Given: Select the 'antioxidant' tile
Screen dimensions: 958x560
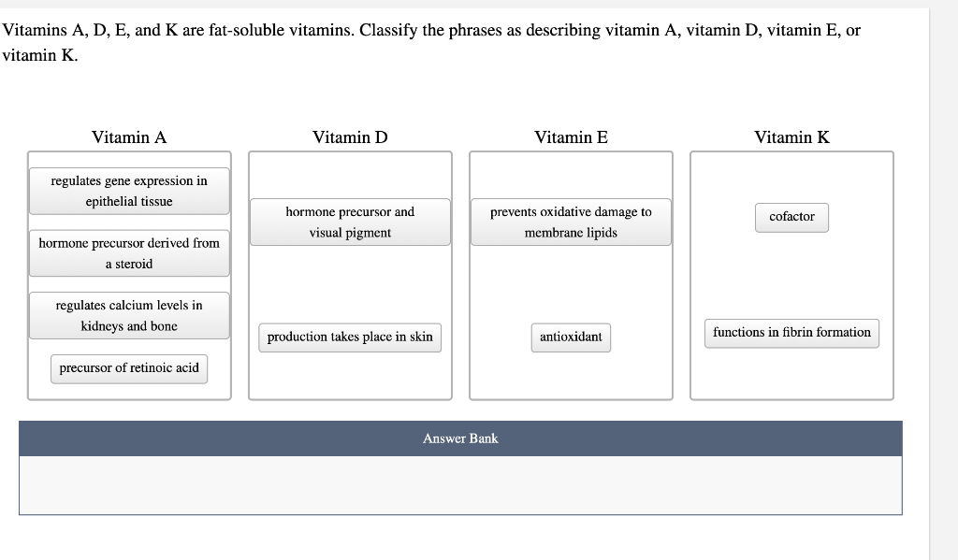Looking at the screenshot, I should click(x=571, y=337).
